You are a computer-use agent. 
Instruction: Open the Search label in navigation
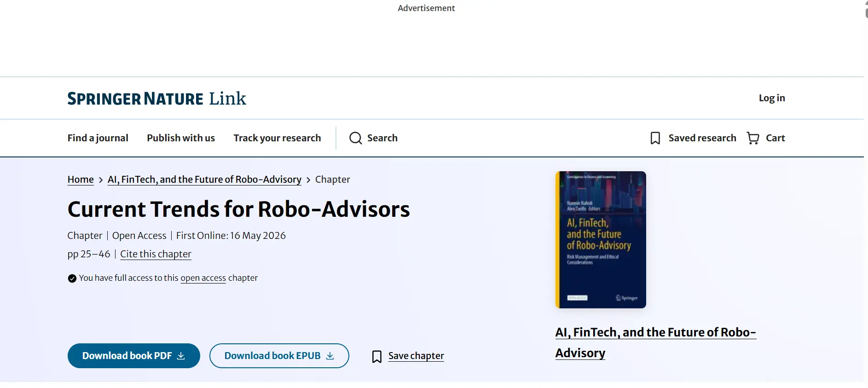(x=382, y=138)
